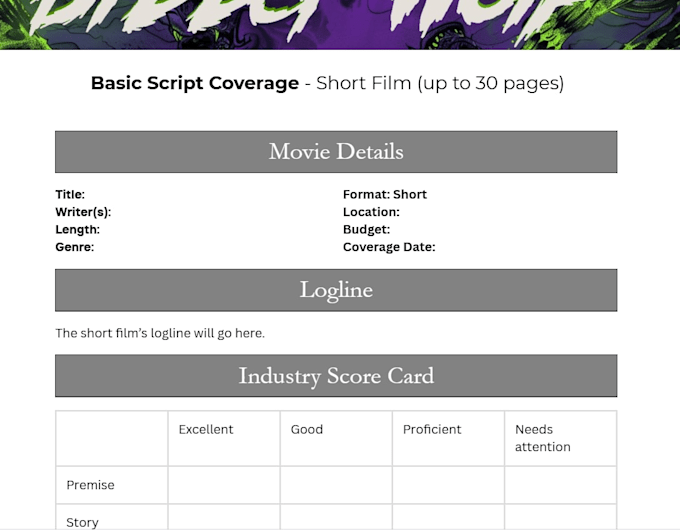The height and width of the screenshot is (530, 680).
Task: Click the 'Budget:' field label
Action: (x=366, y=229)
